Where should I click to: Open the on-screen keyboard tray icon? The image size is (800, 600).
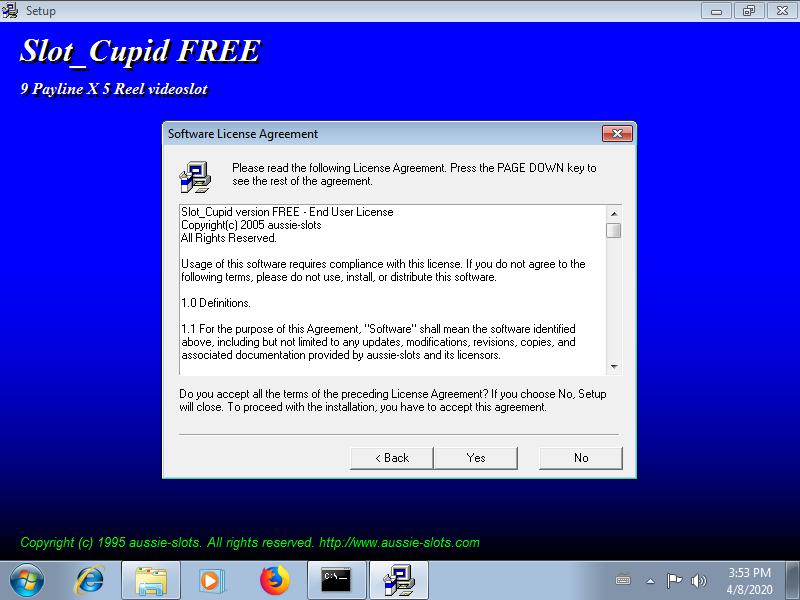(x=623, y=581)
